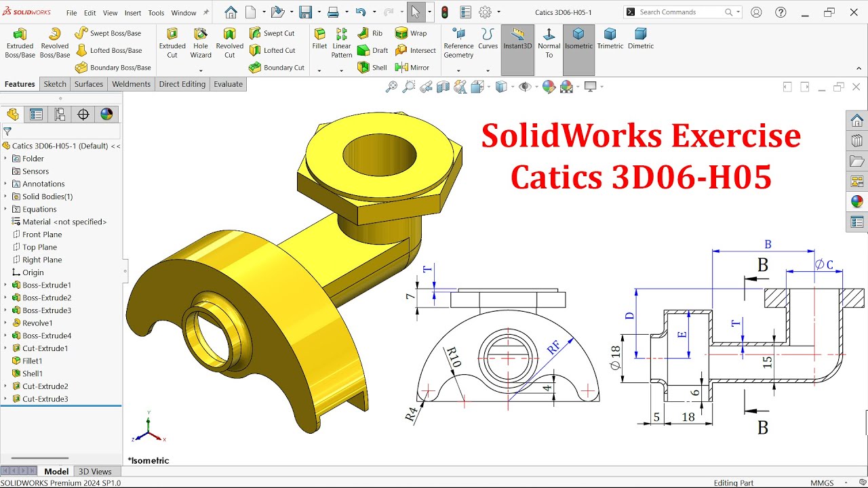Switch to the Sketch tab
The image size is (868, 488).
click(x=55, y=84)
